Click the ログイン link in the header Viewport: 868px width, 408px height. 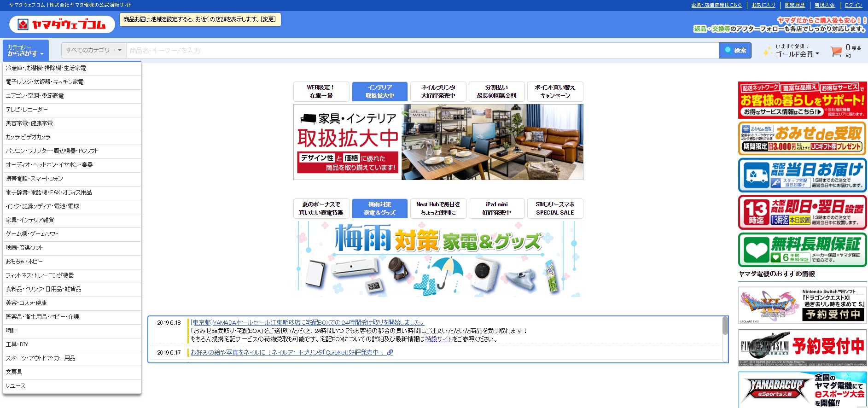[853, 5]
